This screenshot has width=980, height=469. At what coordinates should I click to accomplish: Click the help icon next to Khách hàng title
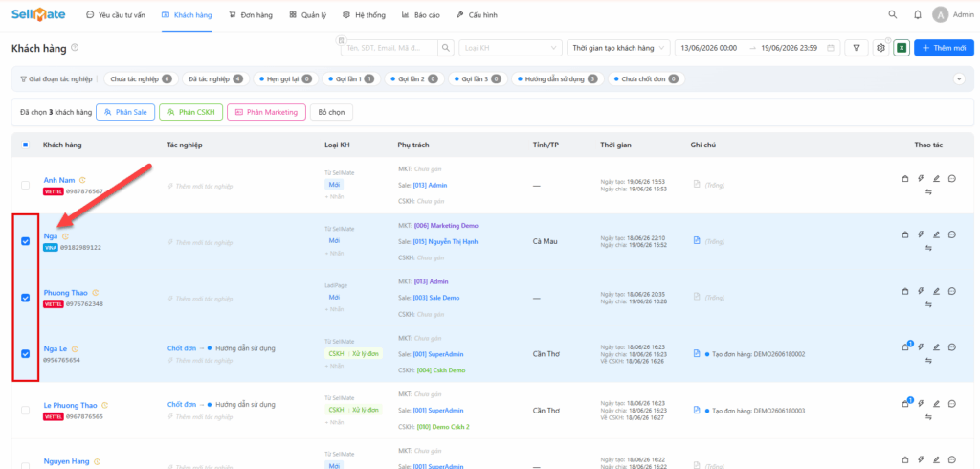pyautogui.click(x=75, y=48)
